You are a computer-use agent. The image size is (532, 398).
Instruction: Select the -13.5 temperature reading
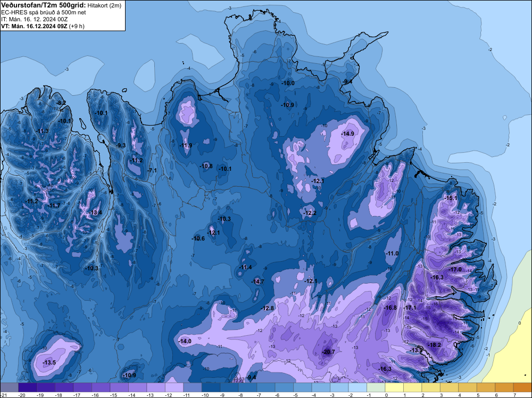[49, 363]
